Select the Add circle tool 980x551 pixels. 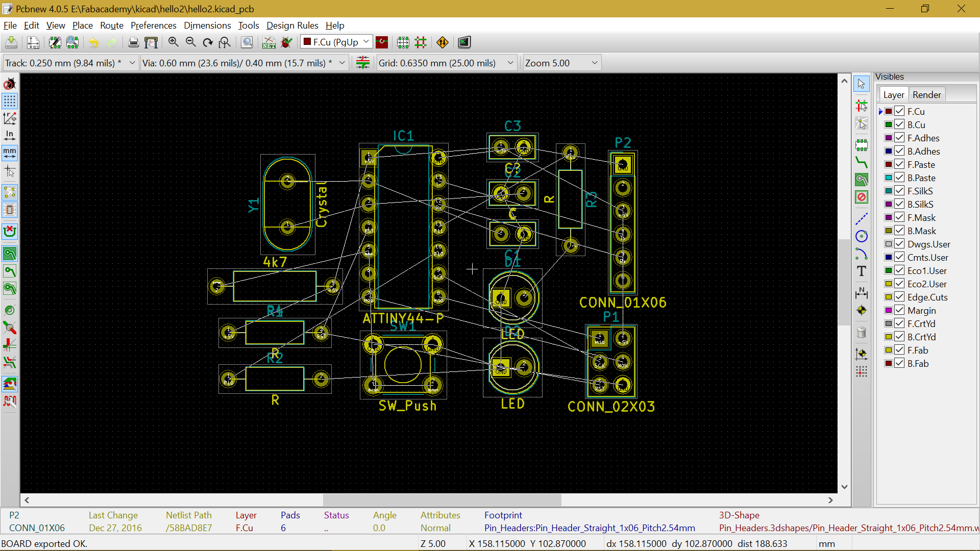[x=862, y=236]
